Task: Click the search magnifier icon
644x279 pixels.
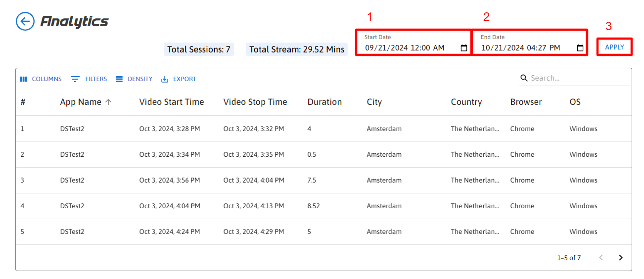Action: point(524,78)
